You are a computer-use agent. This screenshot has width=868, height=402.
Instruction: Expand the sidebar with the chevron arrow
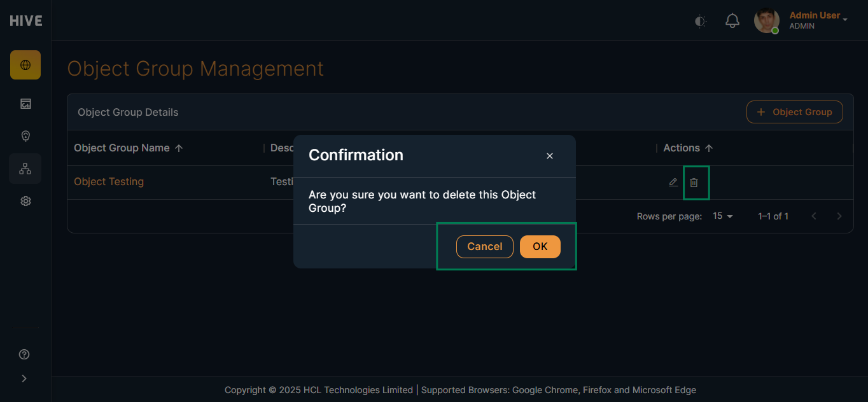tap(25, 378)
